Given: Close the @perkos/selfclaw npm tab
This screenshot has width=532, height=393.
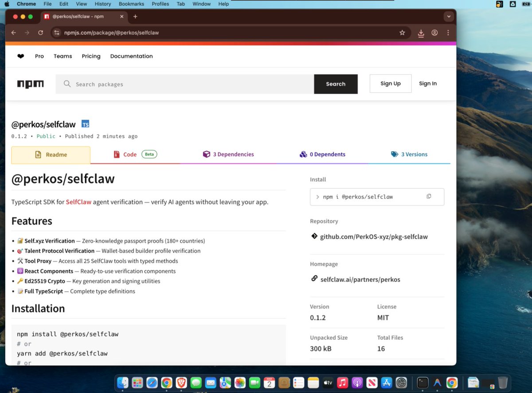Looking at the screenshot, I should (x=122, y=16).
